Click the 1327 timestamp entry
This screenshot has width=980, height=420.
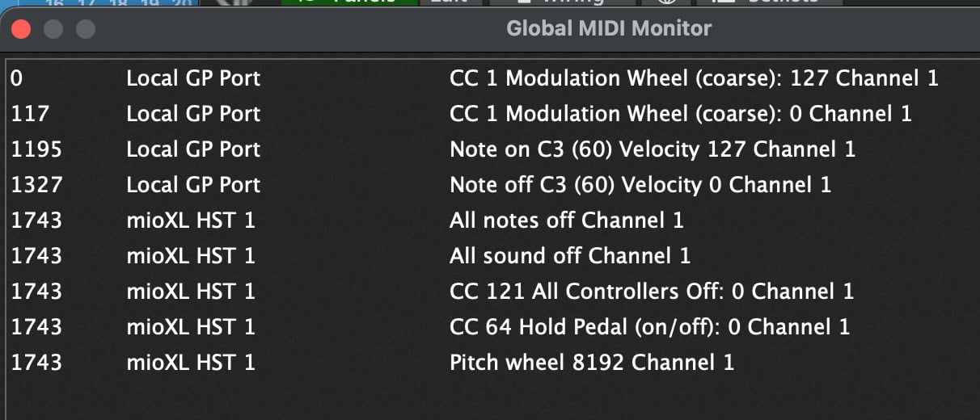coord(36,185)
